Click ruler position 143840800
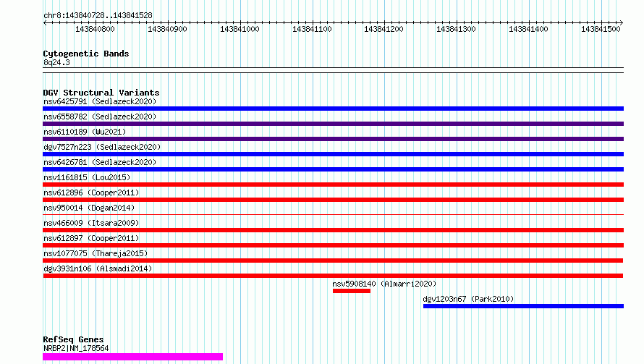The width and height of the screenshot is (644, 364). pos(95,29)
